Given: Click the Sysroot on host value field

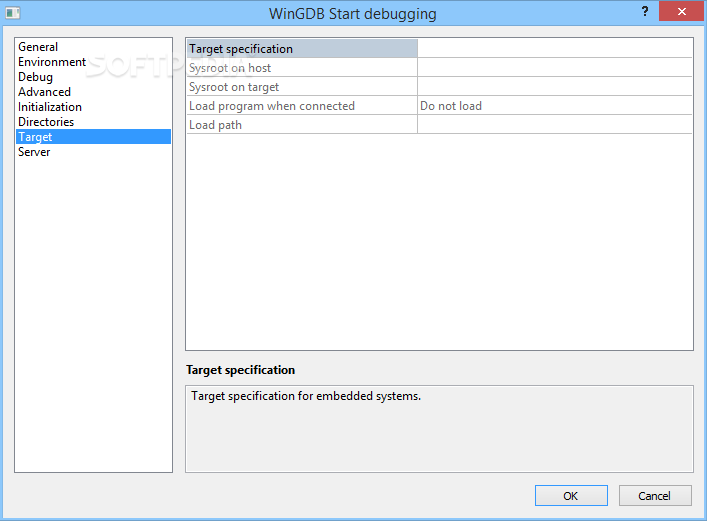Looking at the screenshot, I should (555, 68).
